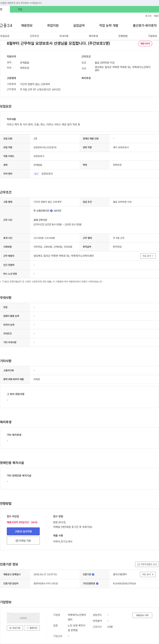Viewport: 159px width, 644px height.
Task: Click the company LOGO placeholder image
Action: click(23, 618)
